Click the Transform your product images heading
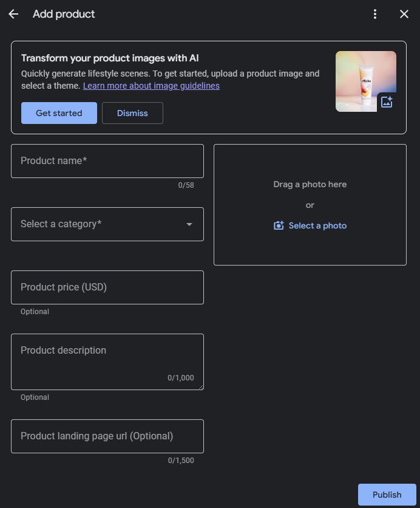This screenshot has width=420, height=508. pos(110,58)
